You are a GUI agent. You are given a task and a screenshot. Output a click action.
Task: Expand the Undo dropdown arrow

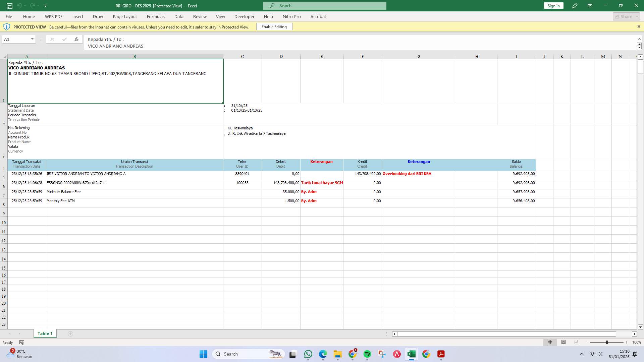24,5
